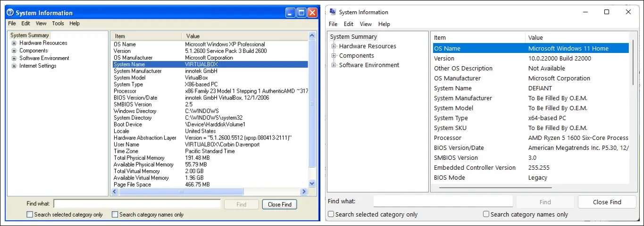The image size is (644, 226).
Task: Click XP System Information title bar help icon
Action: pos(10,13)
